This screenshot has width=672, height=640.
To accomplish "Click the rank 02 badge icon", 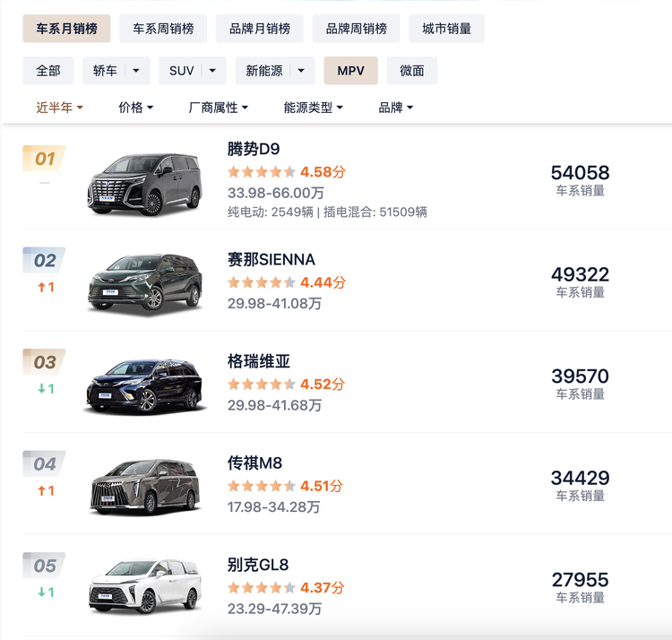I will 45,261.
